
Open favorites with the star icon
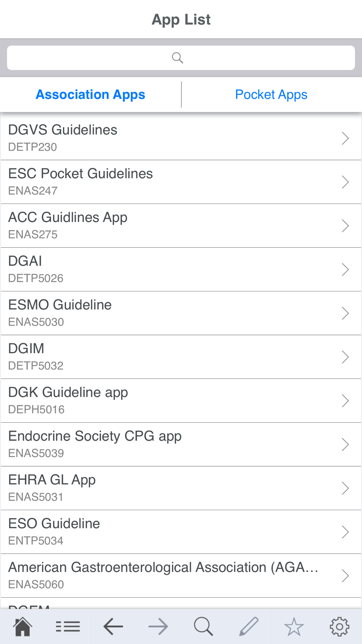tap(294, 626)
